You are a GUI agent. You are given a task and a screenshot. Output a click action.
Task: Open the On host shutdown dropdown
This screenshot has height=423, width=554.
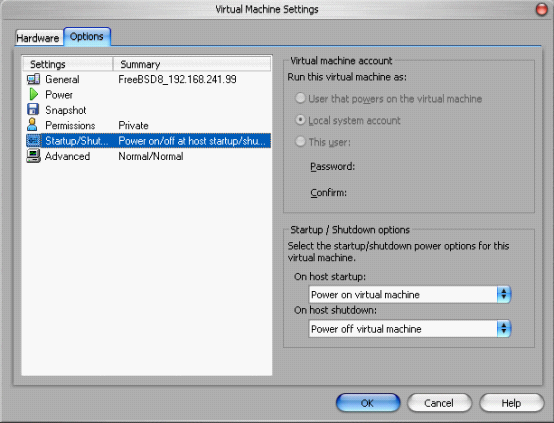(409, 329)
